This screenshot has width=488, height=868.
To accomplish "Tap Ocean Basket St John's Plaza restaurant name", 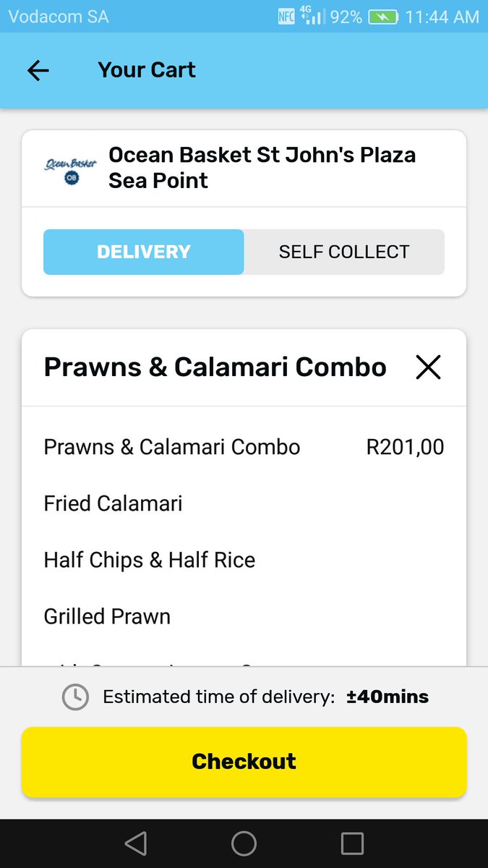I will [x=262, y=168].
